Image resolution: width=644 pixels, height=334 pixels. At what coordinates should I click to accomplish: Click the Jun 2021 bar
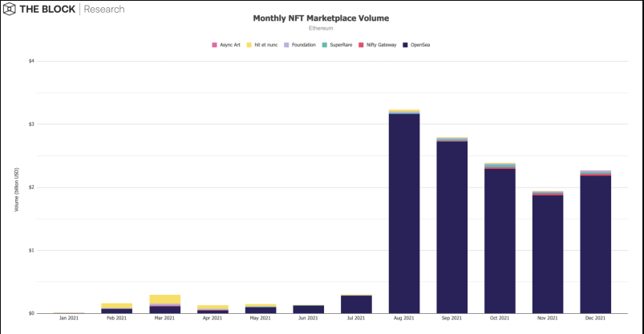pyautogui.click(x=309, y=309)
